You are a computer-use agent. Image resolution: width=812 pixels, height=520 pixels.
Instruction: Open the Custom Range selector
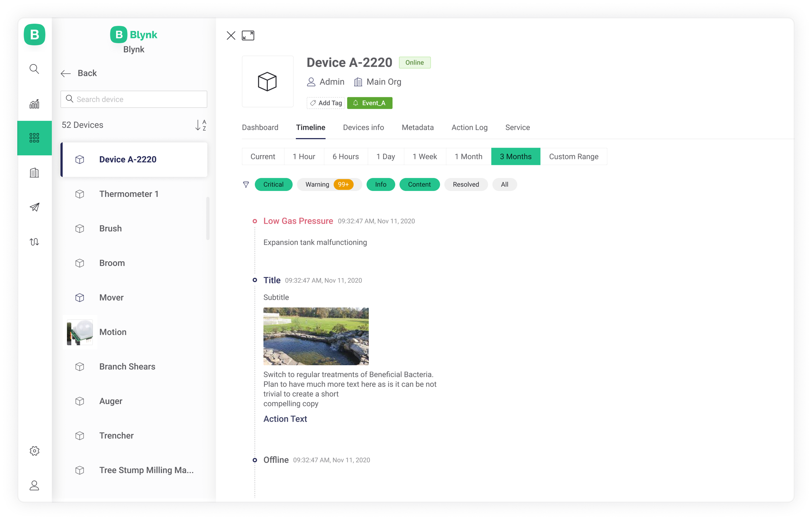(x=573, y=156)
